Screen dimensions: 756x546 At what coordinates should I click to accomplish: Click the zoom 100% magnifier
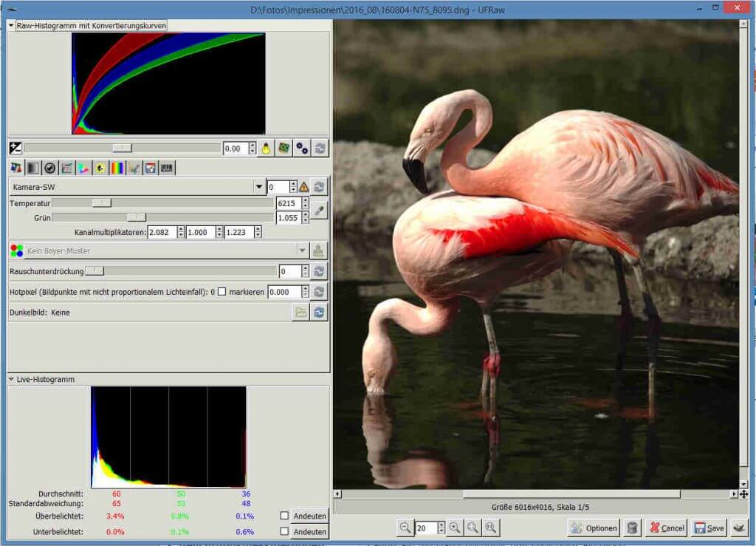coord(491,528)
